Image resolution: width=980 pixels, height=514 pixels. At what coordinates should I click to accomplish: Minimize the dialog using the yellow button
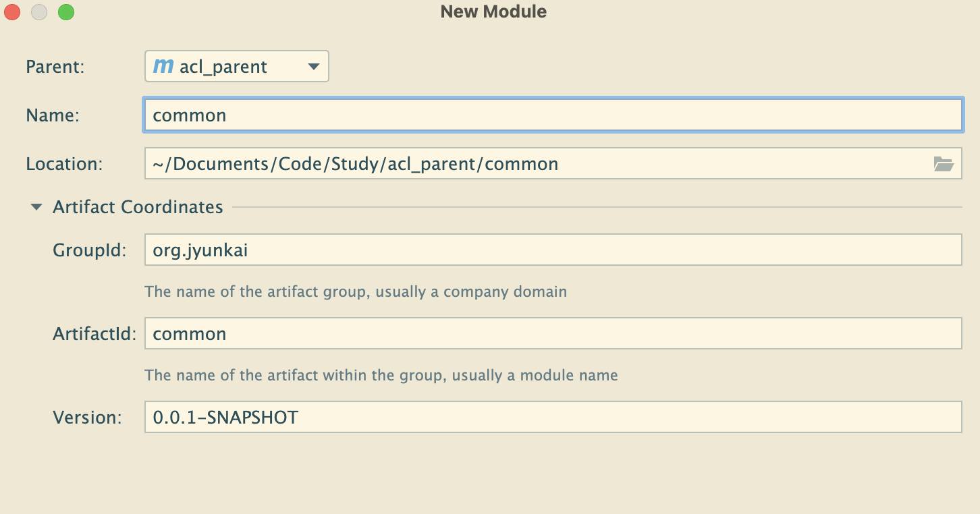[x=39, y=12]
